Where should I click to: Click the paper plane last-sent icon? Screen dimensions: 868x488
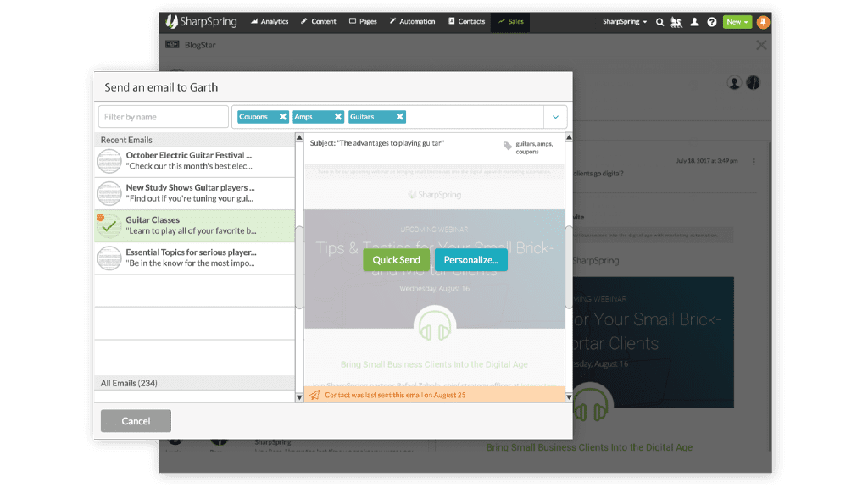[x=314, y=395]
